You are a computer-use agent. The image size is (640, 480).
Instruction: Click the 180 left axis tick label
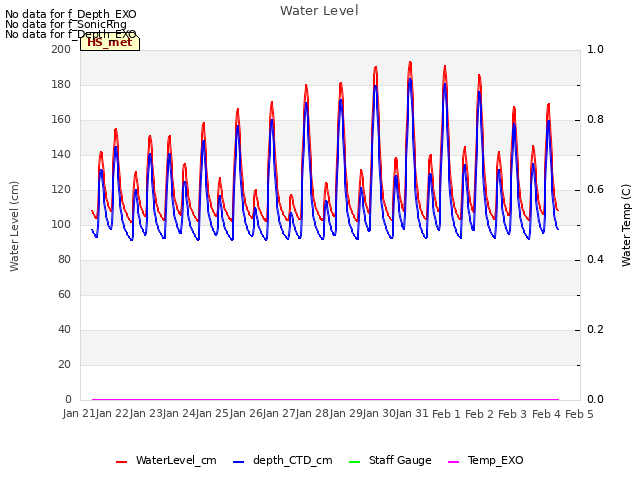(x=61, y=84)
